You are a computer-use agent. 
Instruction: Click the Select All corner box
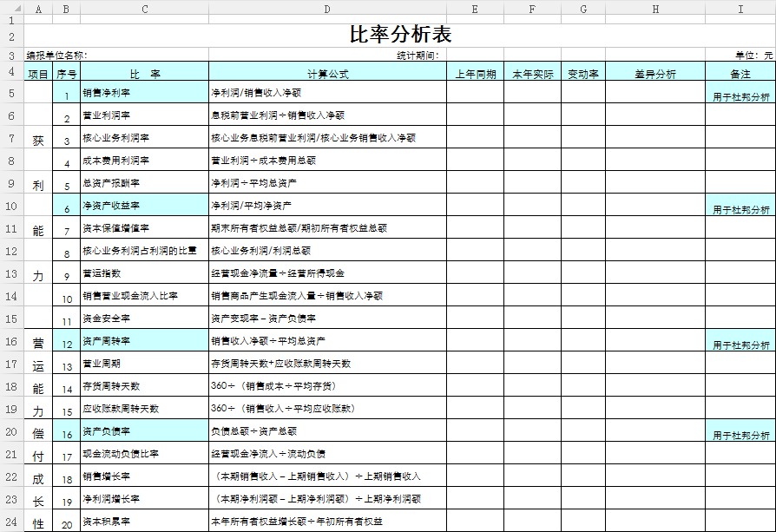[x=11, y=8]
